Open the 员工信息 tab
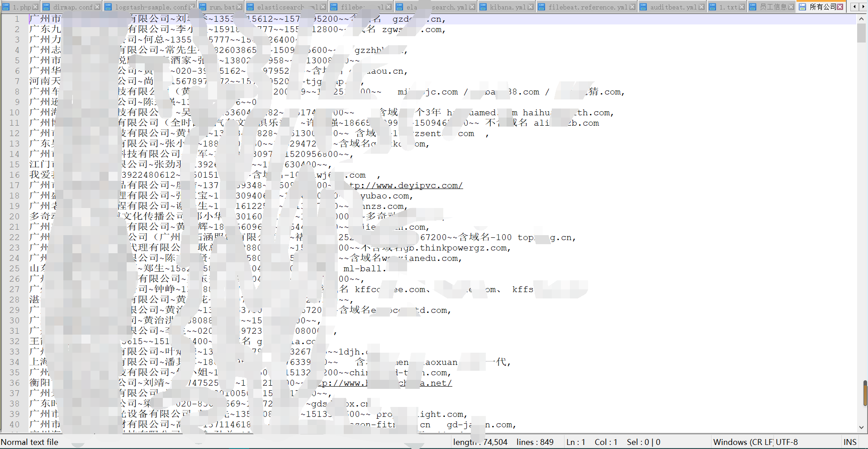Viewport: 868px width, 449px height. click(772, 7)
